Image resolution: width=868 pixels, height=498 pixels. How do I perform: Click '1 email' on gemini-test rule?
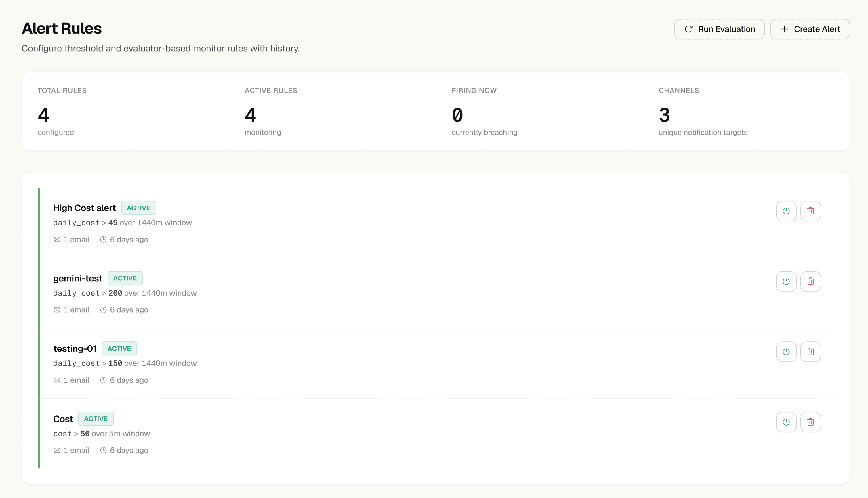click(x=76, y=310)
